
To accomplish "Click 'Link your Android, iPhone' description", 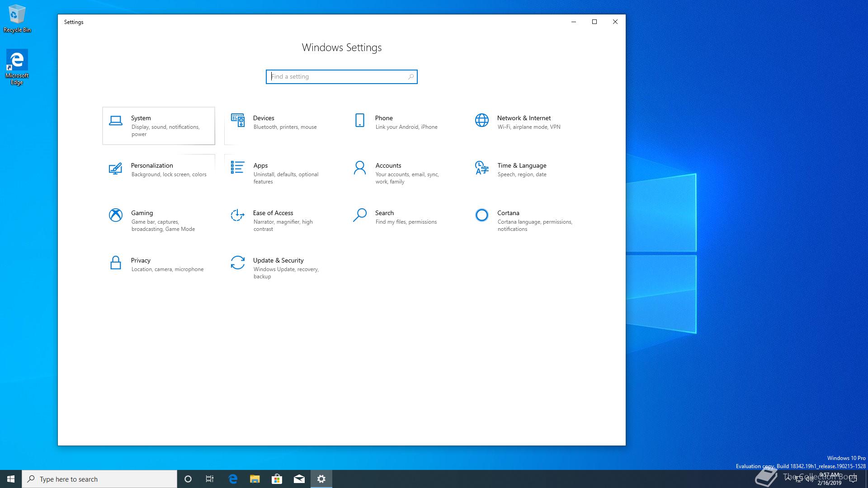I will [406, 127].
